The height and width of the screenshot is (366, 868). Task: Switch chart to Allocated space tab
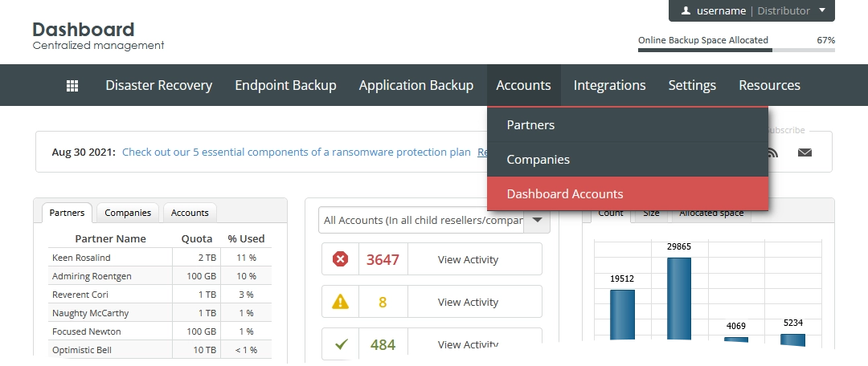pos(711,214)
